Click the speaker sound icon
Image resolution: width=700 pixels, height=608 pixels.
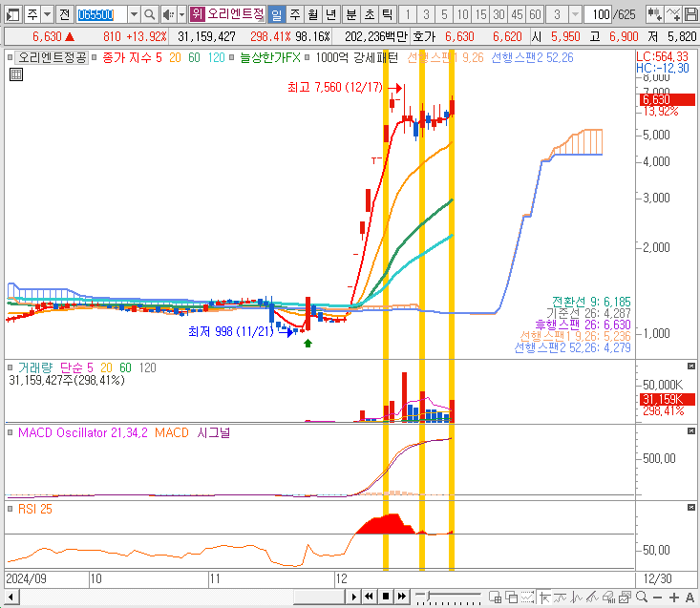point(168,14)
